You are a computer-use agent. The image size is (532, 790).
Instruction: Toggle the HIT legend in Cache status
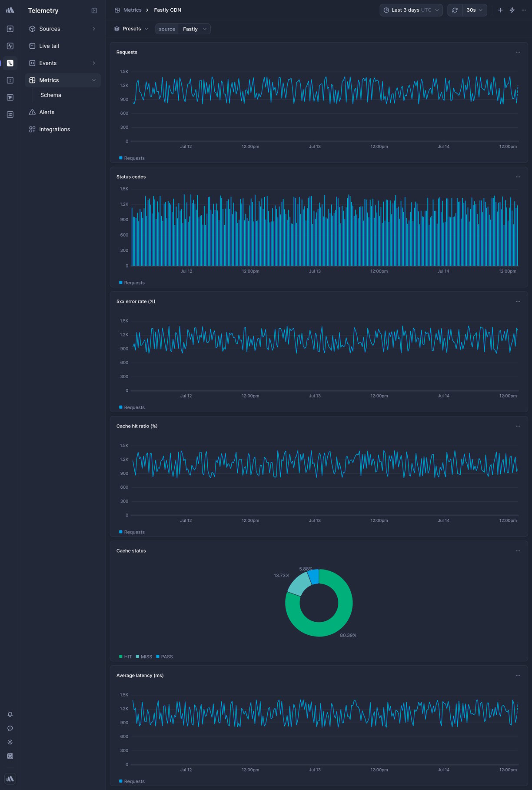125,657
